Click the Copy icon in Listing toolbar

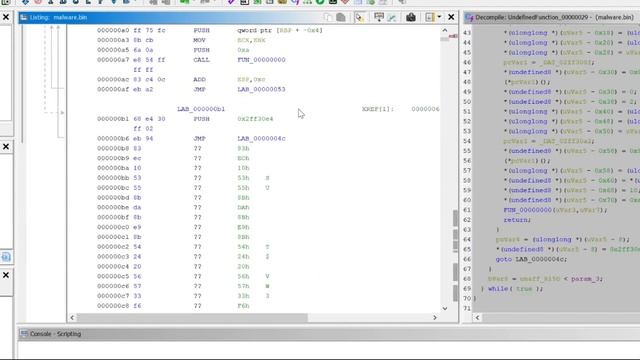click(328, 17)
